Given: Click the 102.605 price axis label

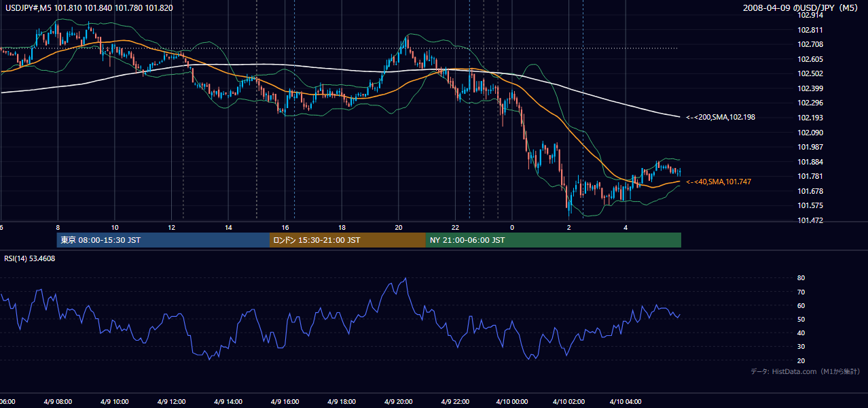Looking at the screenshot, I should coord(810,59).
